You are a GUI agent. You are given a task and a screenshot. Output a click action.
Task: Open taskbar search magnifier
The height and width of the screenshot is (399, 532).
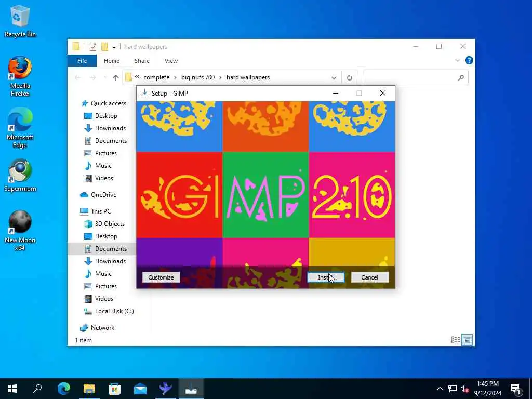point(37,389)
